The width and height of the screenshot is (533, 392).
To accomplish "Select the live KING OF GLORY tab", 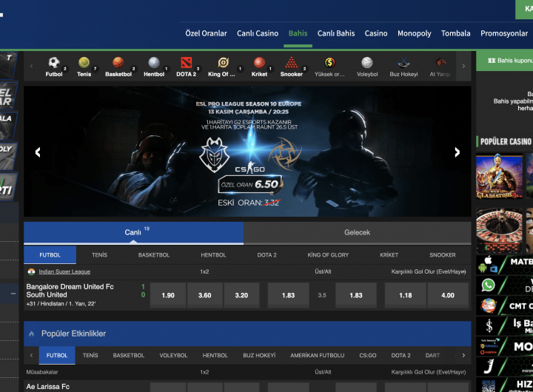I will pos(328,255).
